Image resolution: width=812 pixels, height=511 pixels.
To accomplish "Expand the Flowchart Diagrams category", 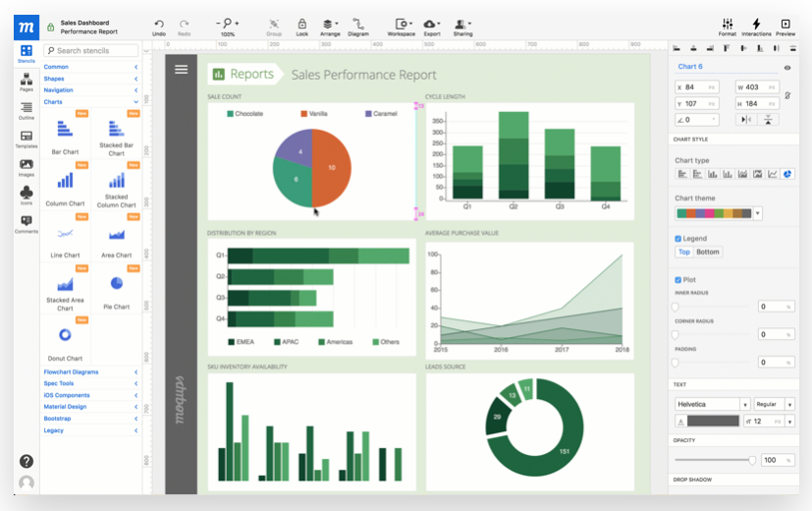I will pos(90,372).
